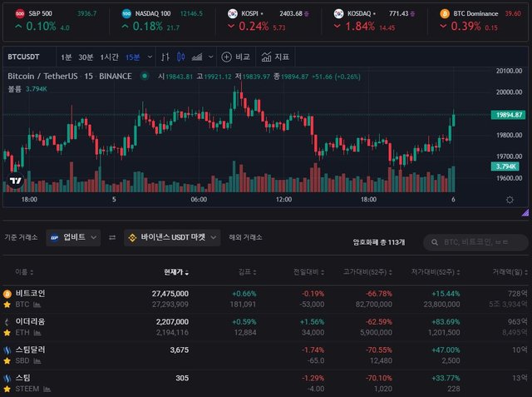The image size is (532, 397).
Task: Click the Bitcoin coin icon in table
Action: coord(7,294)
